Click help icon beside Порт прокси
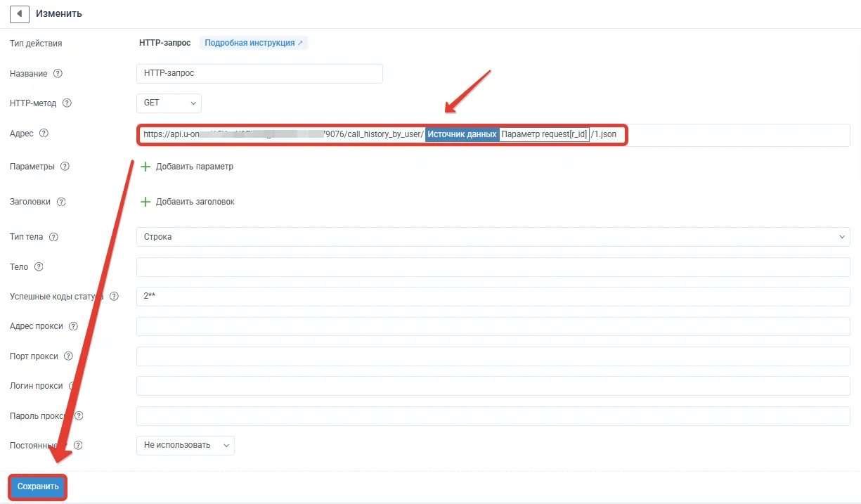The height and width of the screenshot is (504, 861). (x=68, y=356)
